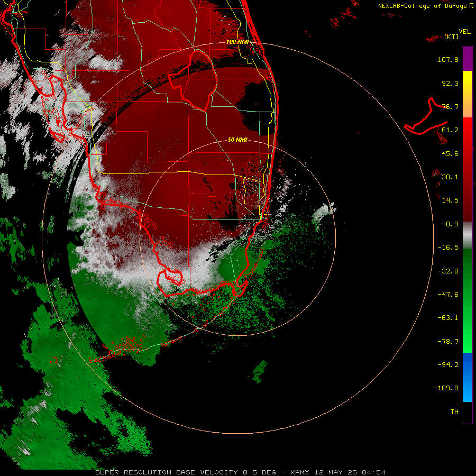Image resolution: width=476 pixels, height=476 pixels.
Task: Click the Super-Resolution Base Velocity caption
Action: [x=241, y=472]
